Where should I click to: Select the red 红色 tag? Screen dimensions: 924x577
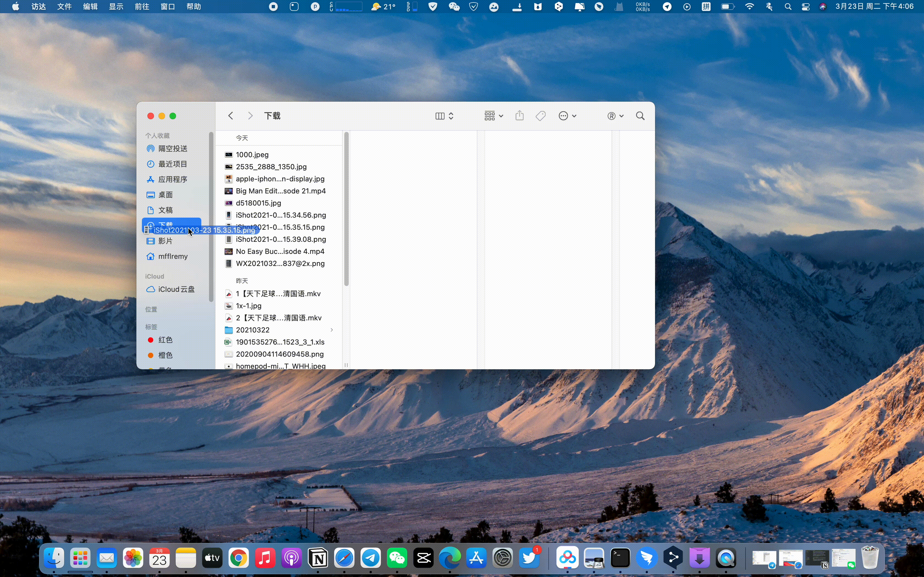coord(165,340)
